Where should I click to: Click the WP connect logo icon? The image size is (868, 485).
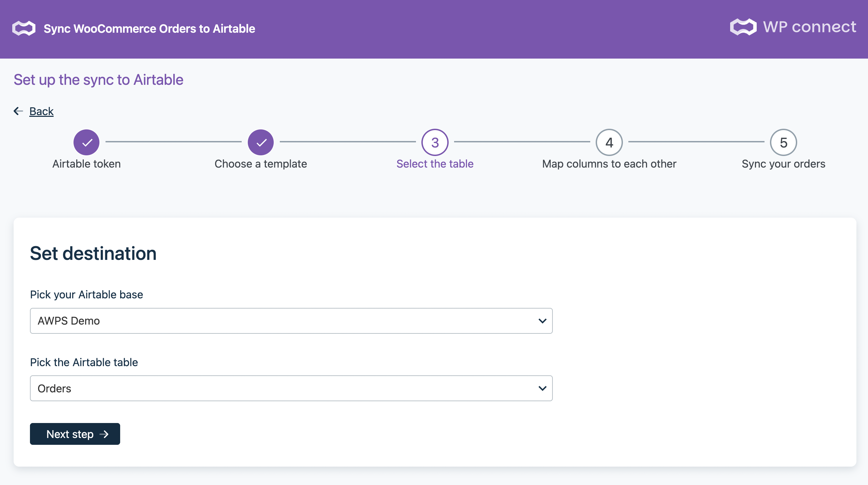point(743,27)
